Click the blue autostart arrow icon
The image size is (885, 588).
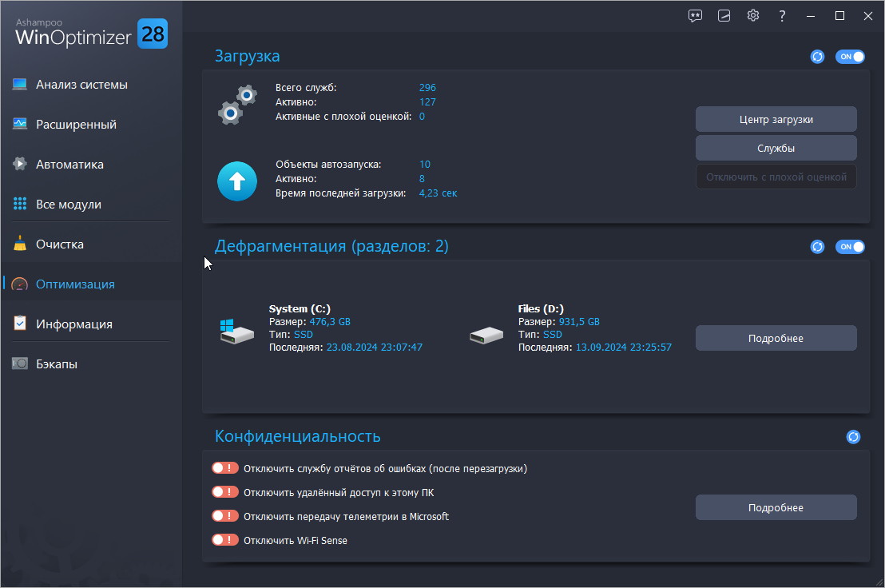click(x=237, y=181)
